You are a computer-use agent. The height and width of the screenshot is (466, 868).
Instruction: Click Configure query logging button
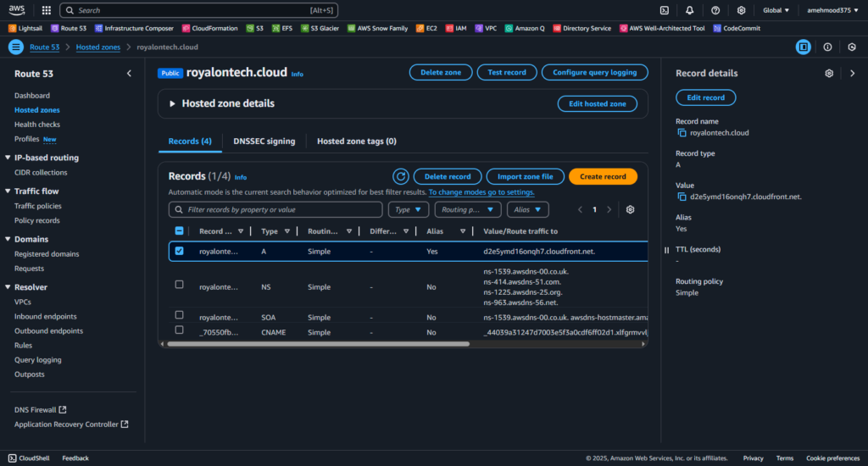[x=594, y=73]
